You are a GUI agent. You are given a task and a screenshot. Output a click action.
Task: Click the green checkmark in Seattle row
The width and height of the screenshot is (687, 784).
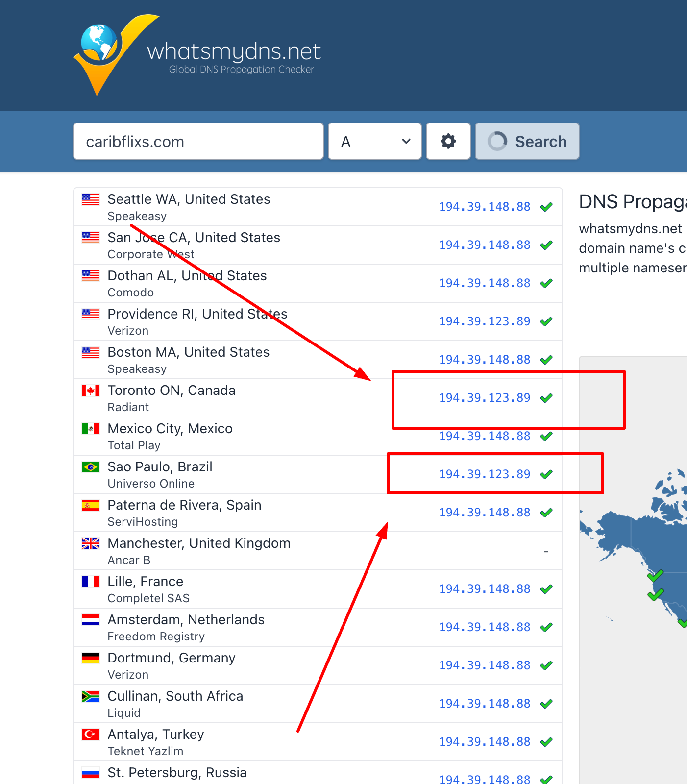click(546, 207)
